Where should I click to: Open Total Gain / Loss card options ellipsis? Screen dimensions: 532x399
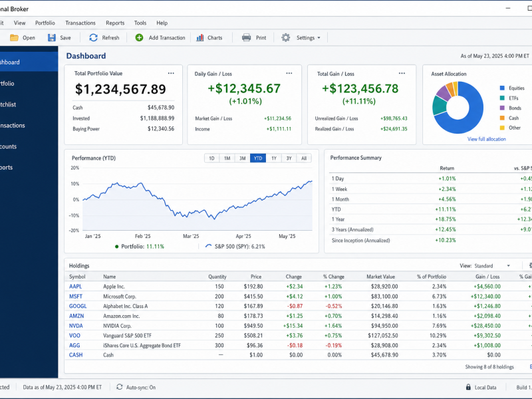[x=402, y=73]
